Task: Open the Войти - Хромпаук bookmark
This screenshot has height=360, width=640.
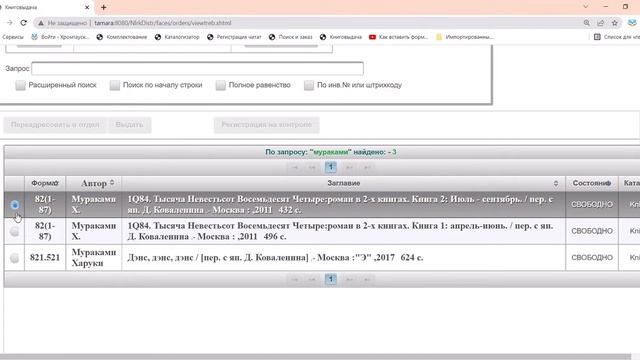Action: (60, 37)
